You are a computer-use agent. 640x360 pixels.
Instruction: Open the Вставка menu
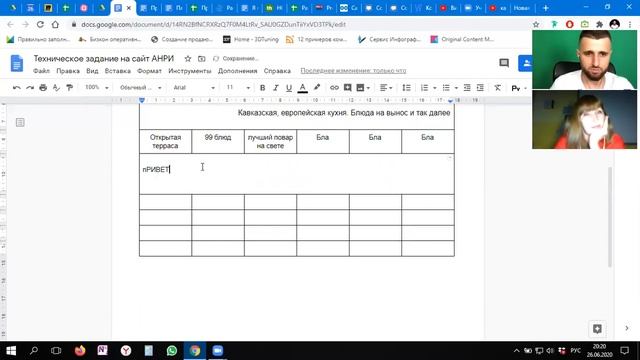coord(118,71)
